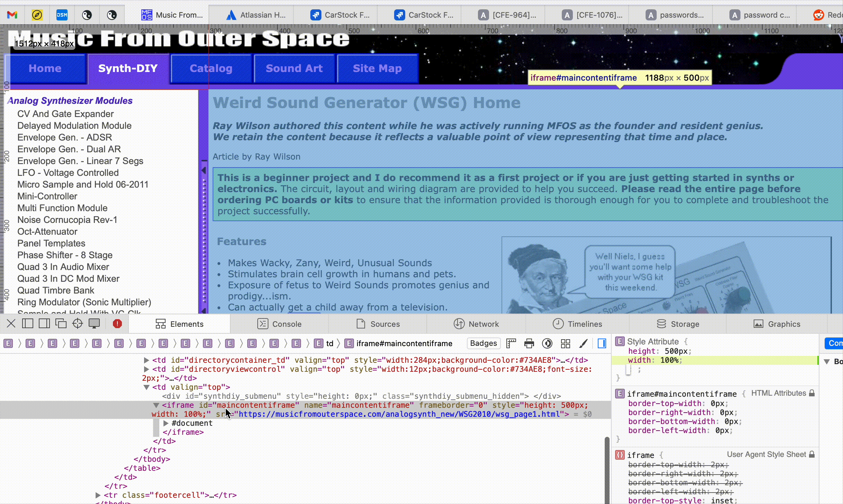The width and height of the screenshot is (843, 504).
Task: Open the Phase Shifter - 8 Stage link
Action: pos(65,255)
